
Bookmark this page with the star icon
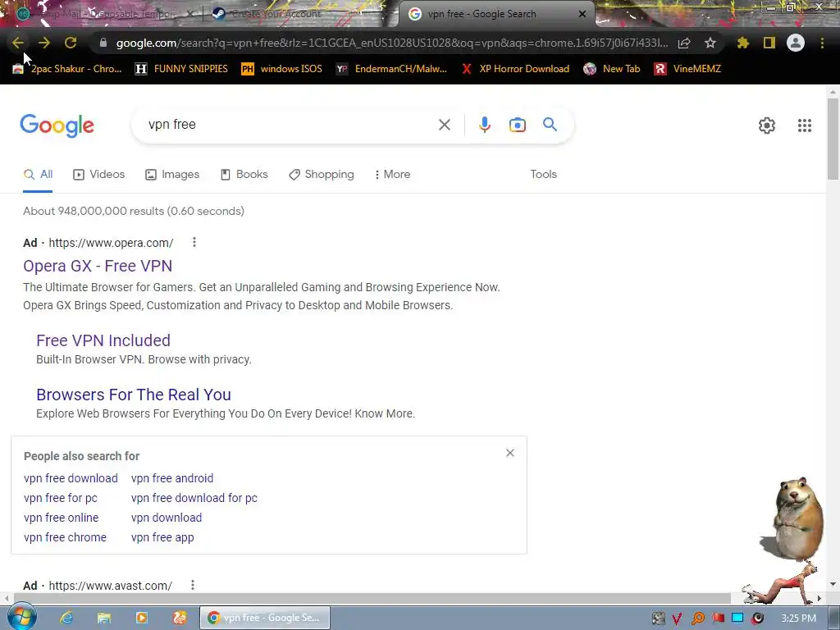tap(710, 43)
